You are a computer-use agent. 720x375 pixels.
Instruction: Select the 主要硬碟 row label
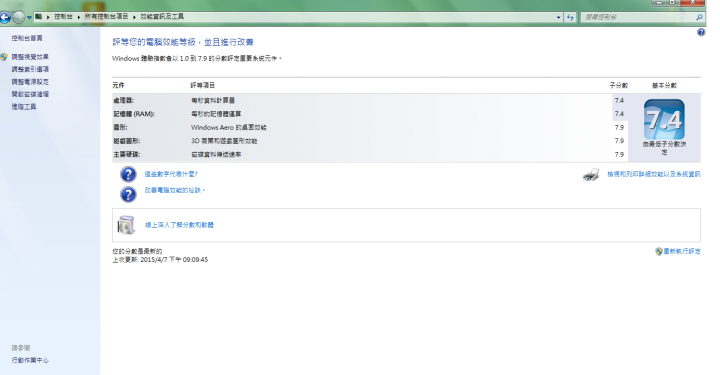click(127, 155)
